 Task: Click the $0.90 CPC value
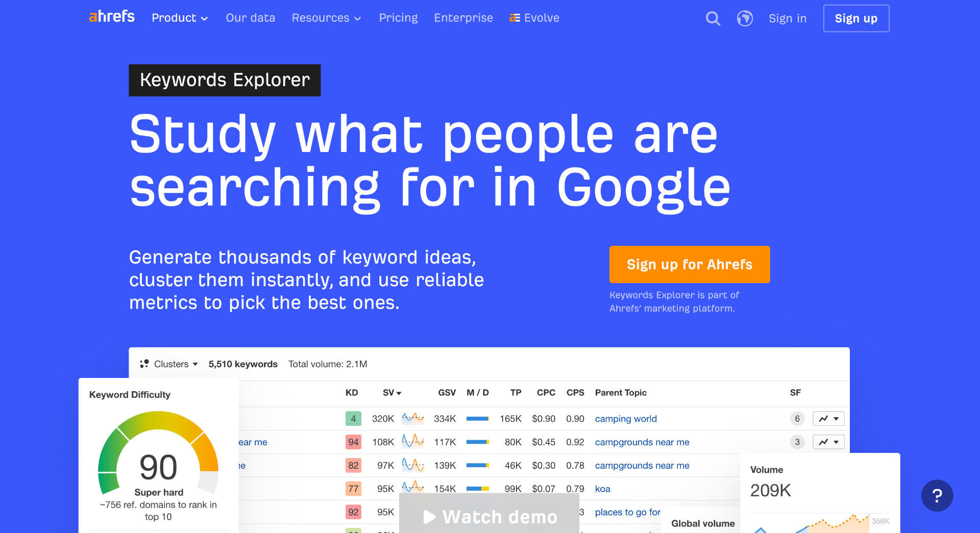coord(544,419)
